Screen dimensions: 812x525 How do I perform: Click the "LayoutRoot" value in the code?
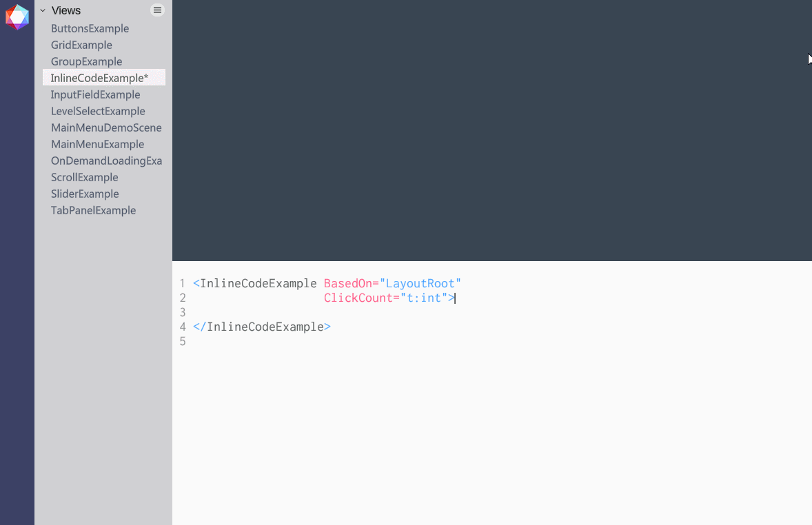coord(420,284)
